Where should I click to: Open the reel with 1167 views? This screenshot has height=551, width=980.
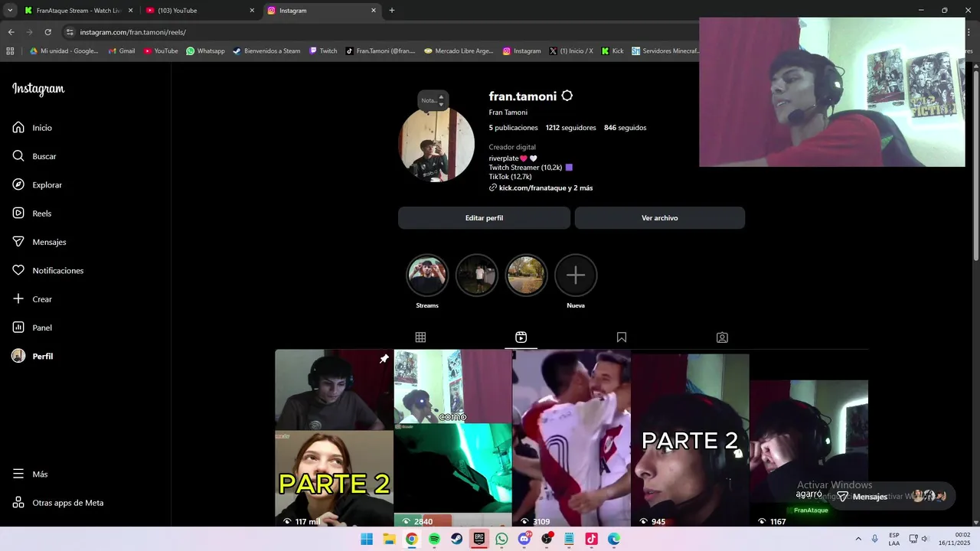pyautogui.click(x=808, y=438)
